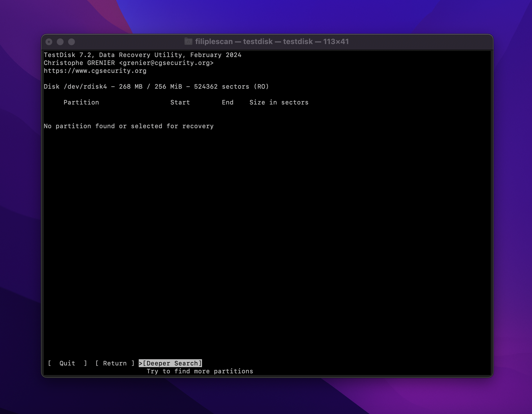
Task: Minimize the terminal window
Action: point(60,42)
